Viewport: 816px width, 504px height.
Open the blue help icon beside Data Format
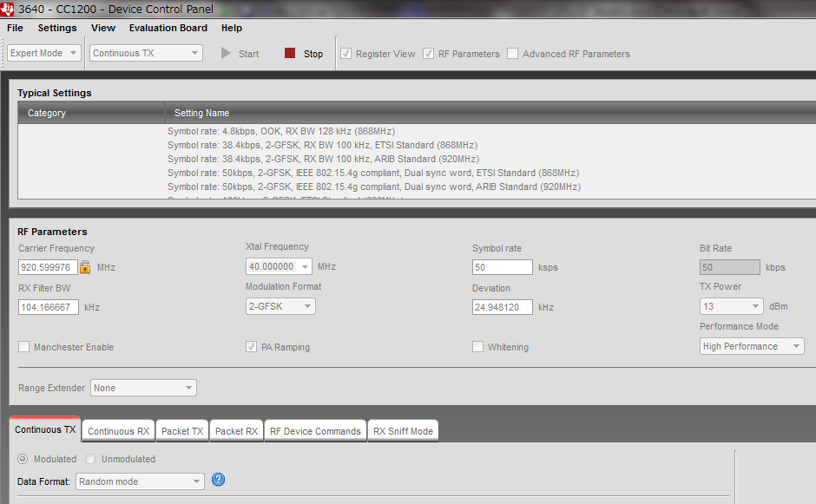pos(219,480)
